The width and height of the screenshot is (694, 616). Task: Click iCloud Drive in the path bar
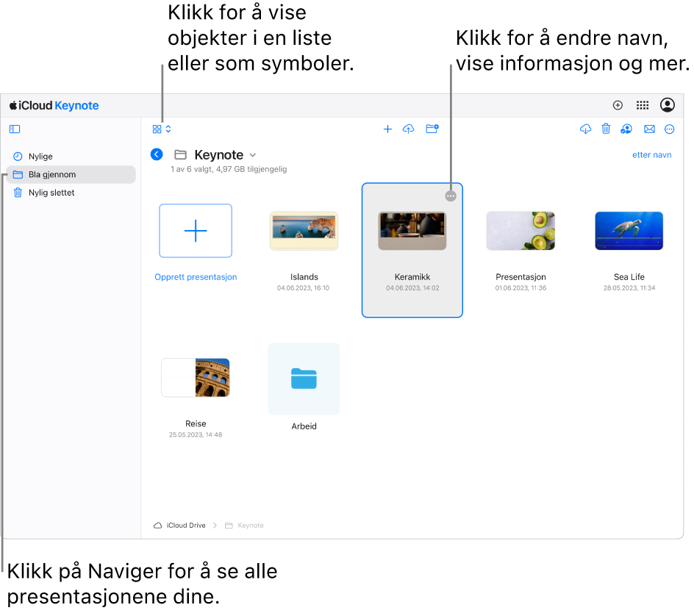click(x=179, y=526)
